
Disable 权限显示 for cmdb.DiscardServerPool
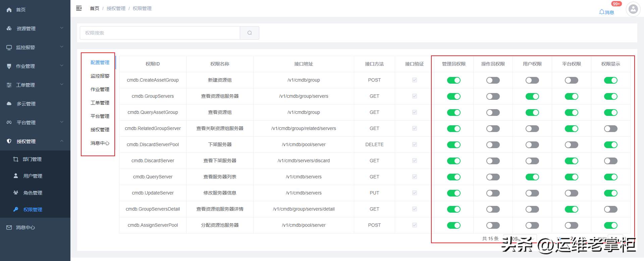pos(610,145)
